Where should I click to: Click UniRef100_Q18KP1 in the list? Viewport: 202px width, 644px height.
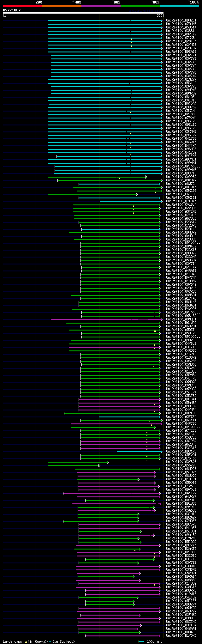click(x=181, y=479)
